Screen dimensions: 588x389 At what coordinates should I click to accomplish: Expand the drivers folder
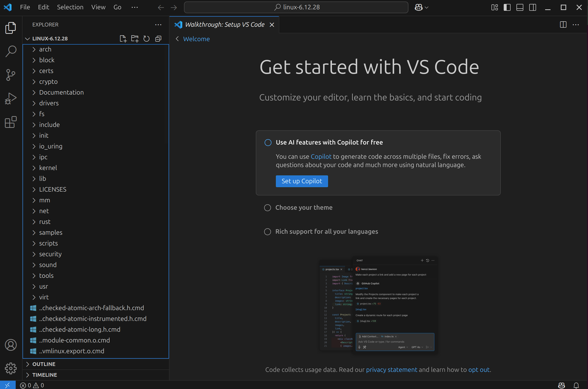96,103
